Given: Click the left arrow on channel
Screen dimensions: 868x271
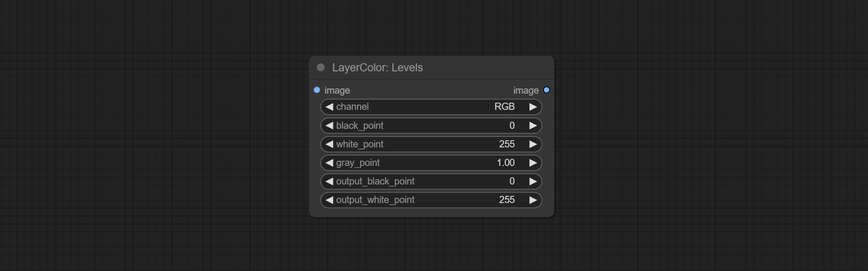Looking at the screenshot, I should pos(329,107).
